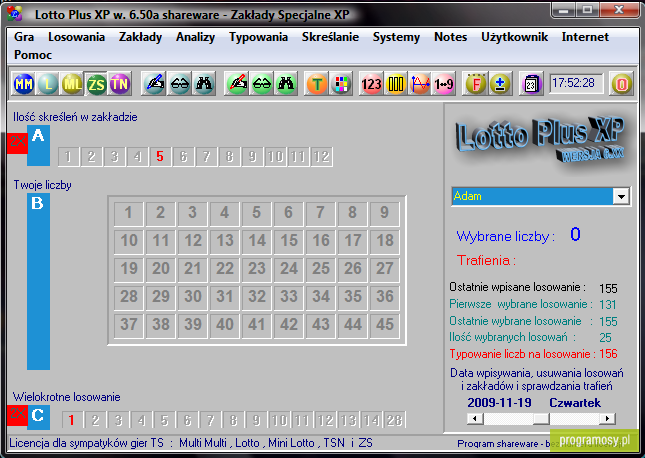645x458 pixels.
Task: Select the ZS Zakłady Specjalne icon
Action: pyautogui.click(x=96, y=84)
